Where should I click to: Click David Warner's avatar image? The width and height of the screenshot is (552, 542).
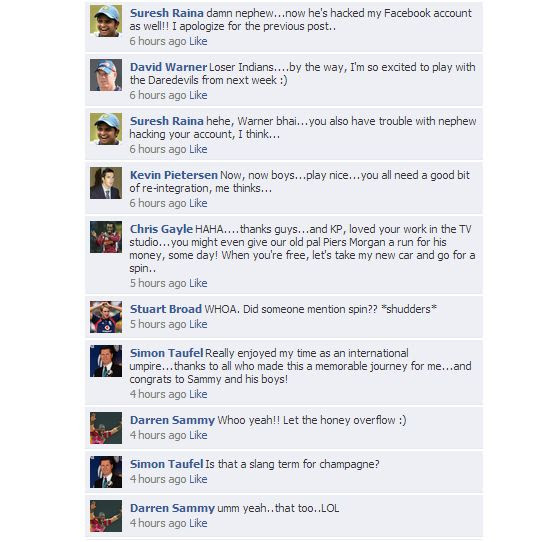click(x=106, y=75)
